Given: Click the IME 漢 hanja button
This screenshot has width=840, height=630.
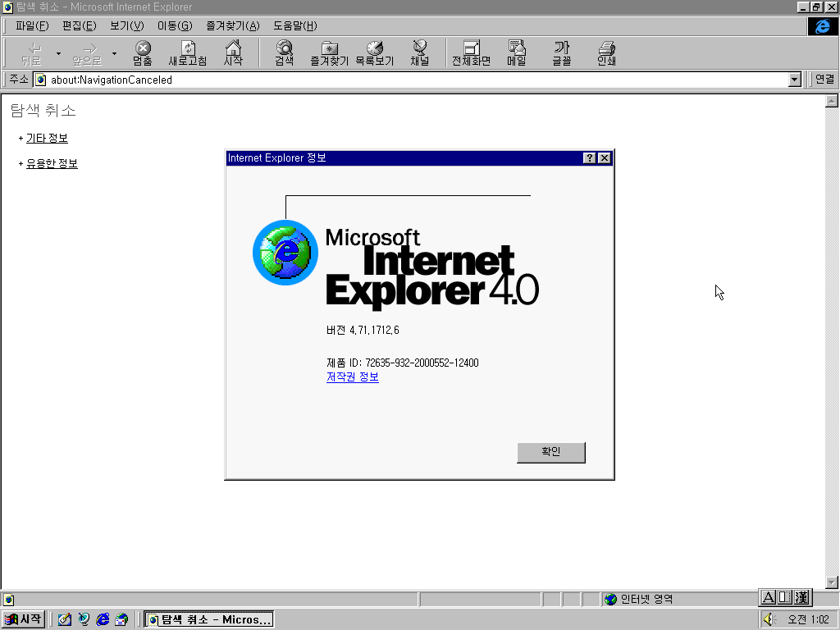Looking at the screenshot, I should (x=802, y=597).
